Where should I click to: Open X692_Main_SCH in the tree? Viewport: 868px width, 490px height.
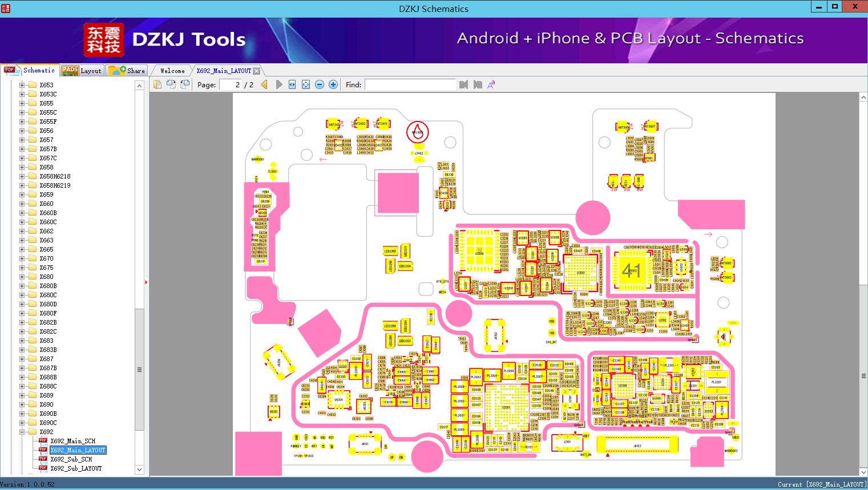[73, 441]
